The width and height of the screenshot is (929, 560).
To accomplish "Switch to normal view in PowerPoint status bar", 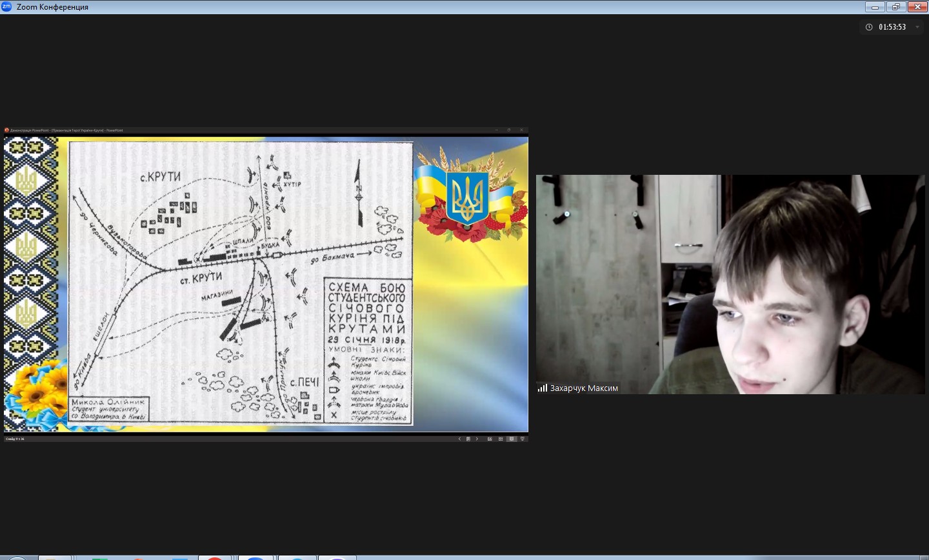I will (490, 439).
